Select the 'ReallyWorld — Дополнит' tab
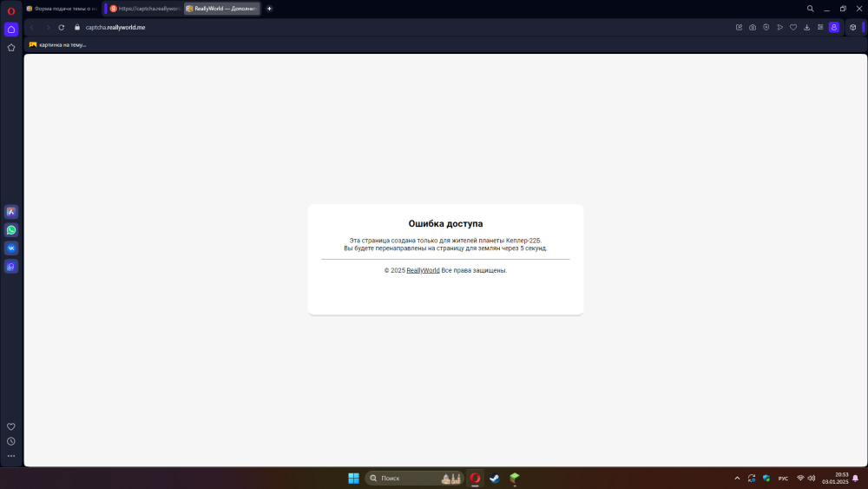 pos(222,9)
